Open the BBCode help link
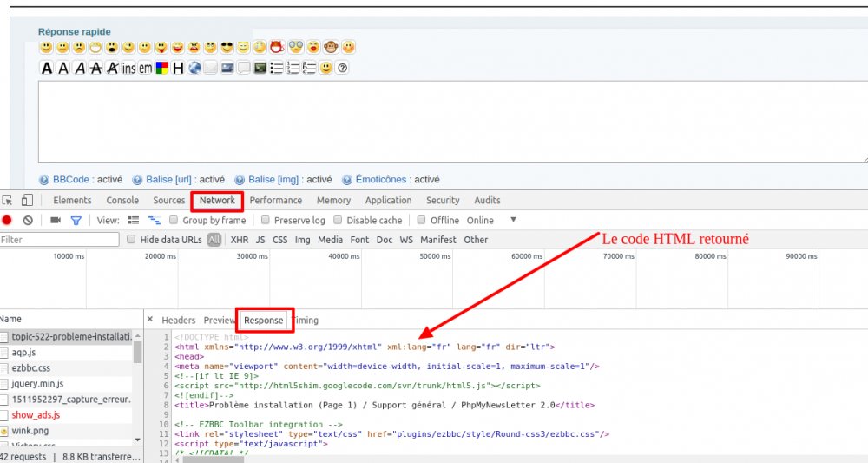 coord(72,180)
